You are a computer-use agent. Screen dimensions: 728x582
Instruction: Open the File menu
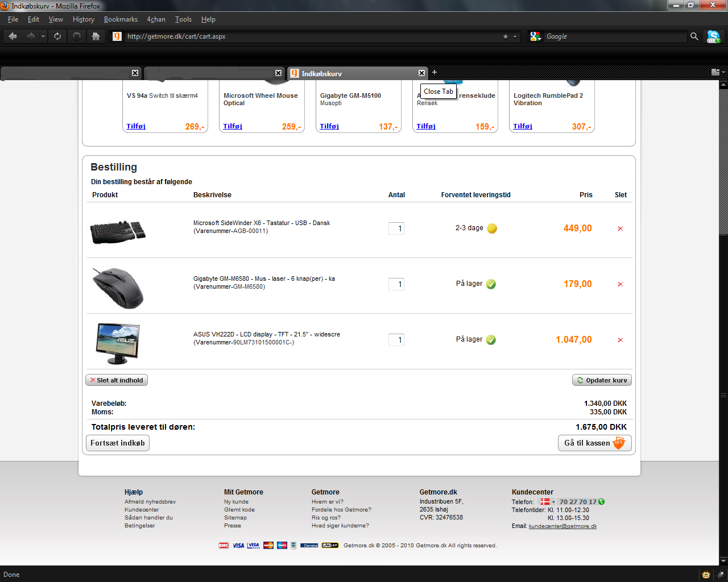point(13,19)
